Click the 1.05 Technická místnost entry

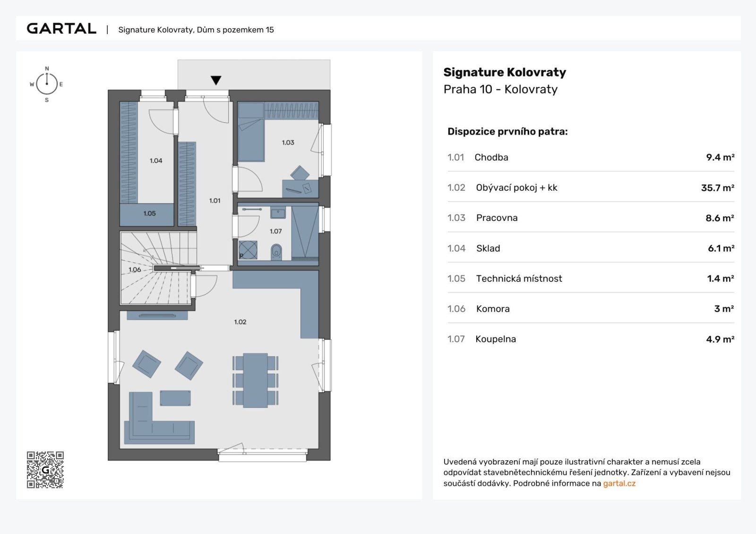(591, 279)
